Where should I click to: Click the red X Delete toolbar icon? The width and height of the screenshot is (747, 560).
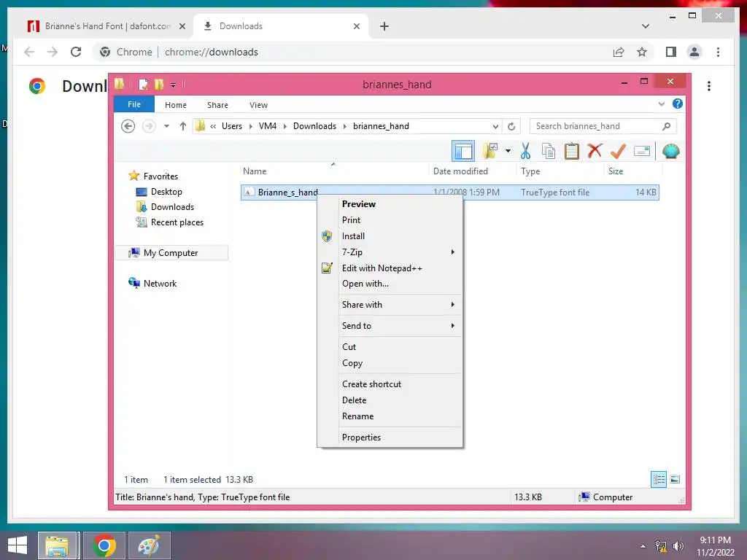pyautogui.click(x=595, y=151)
